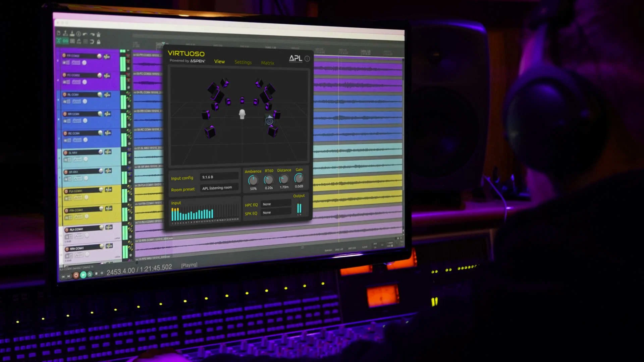Click the undo arrow in the toolbar
Screen dimensions: 644x362
85,34
